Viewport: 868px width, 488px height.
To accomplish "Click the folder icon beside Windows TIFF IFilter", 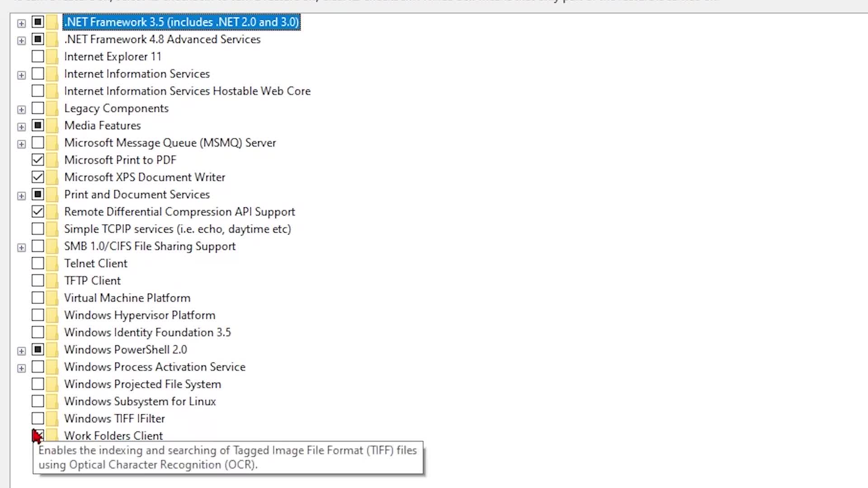I will [x=52, y=418].
